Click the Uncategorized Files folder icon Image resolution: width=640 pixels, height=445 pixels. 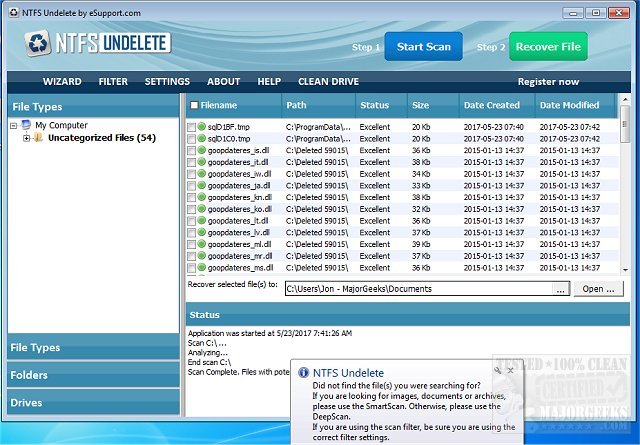[x=38, y=138]
